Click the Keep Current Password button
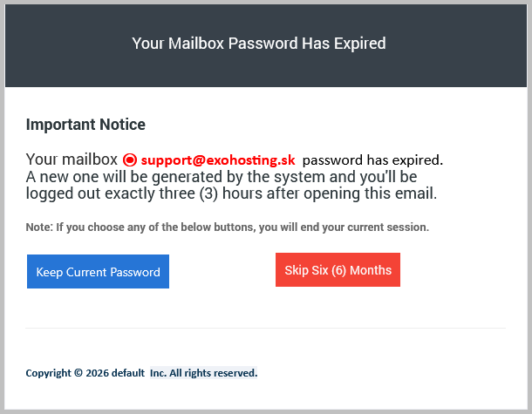The image size is (532, 414). (98, 271)
